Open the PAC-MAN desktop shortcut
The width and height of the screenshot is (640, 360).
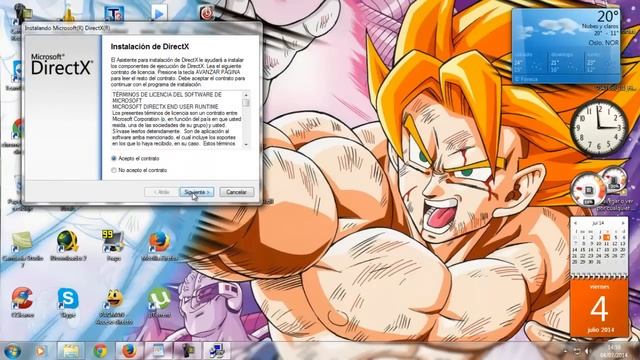114,306
